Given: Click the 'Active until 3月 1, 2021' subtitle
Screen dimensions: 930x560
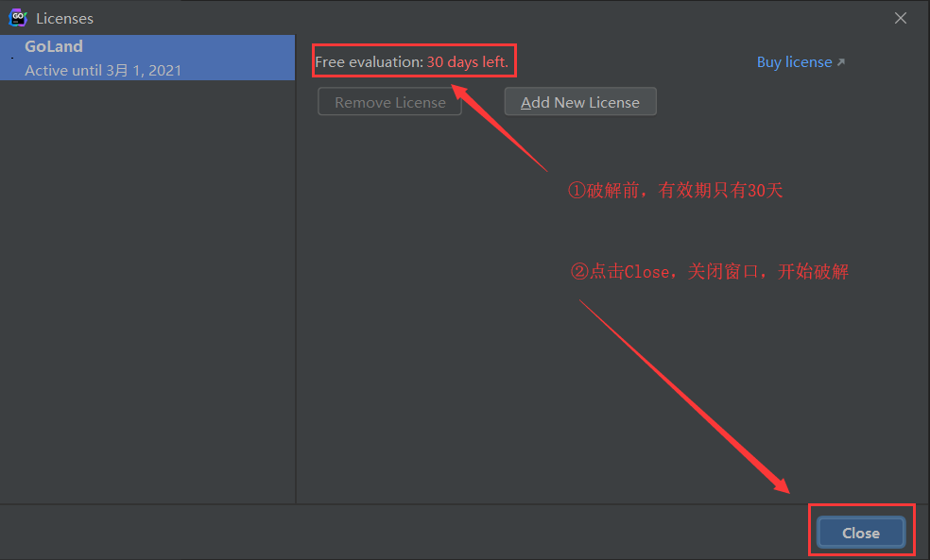Looking at the screenshot, I should 103,70.
